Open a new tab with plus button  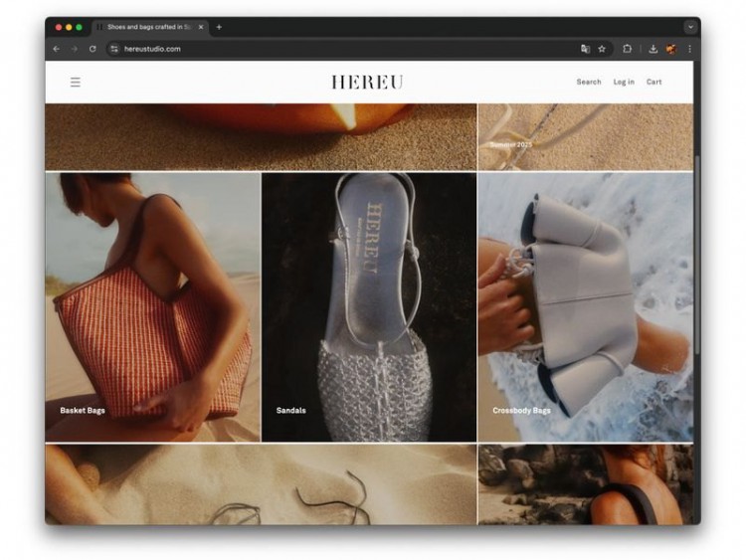[x=219, y=27]
